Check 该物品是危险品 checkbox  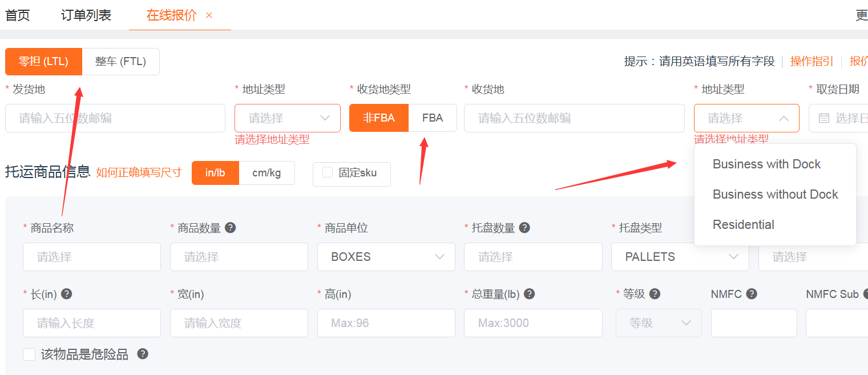coord(29,354)
